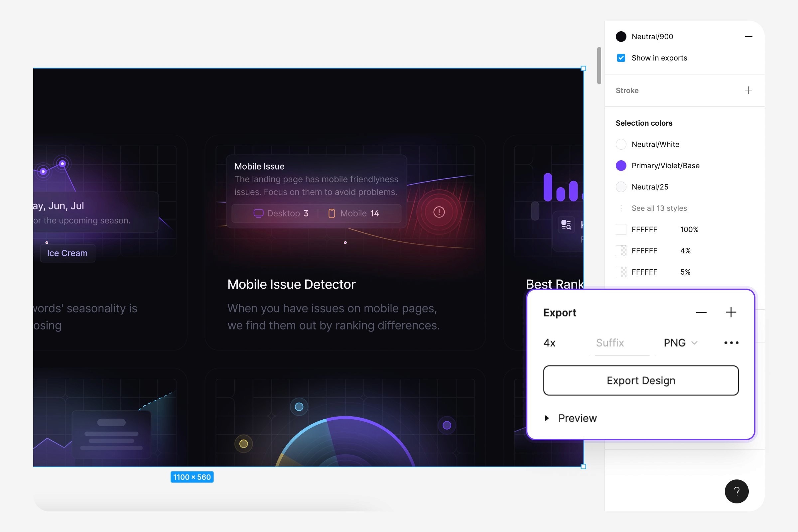Add a stroke with plus icon

click(748, 90)
